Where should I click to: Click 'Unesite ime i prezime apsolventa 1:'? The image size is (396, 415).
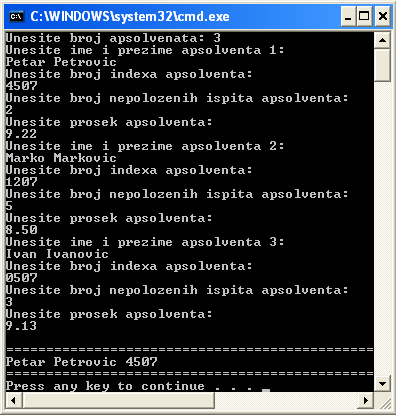point(145,50)
